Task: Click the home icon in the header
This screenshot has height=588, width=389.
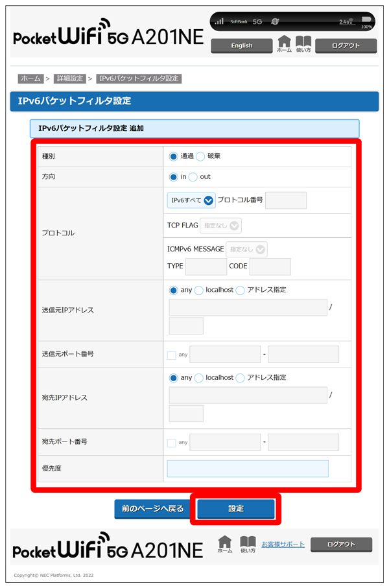Action: (284, 42)
